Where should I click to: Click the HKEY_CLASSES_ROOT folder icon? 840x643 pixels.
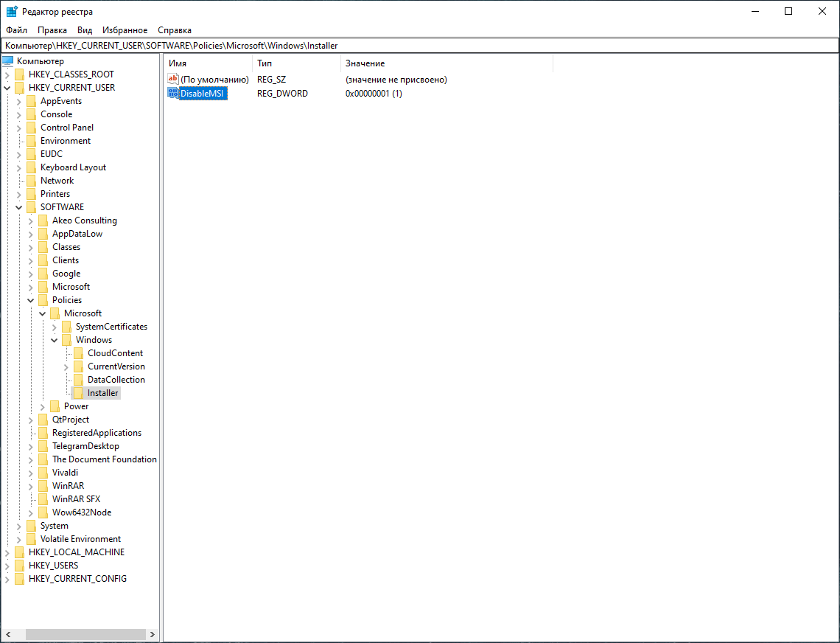pos(20,74)
